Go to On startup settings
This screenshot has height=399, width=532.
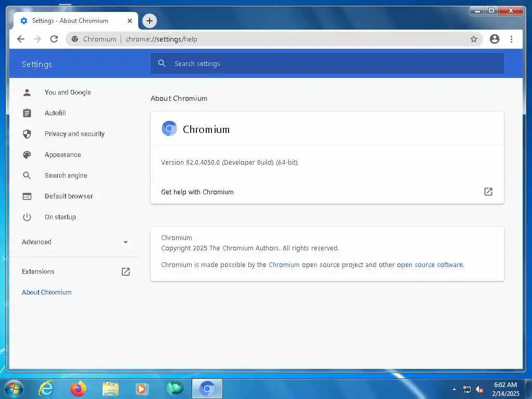tap(60, 217)
